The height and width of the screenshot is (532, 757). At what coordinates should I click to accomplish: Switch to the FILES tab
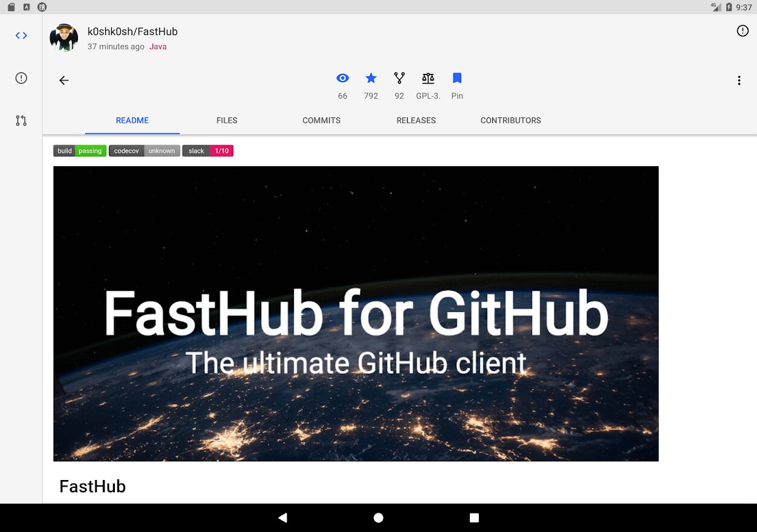pos(227,120)
